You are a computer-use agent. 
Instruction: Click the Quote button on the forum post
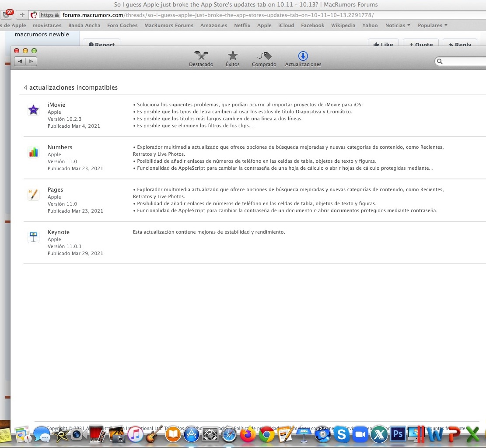tap(420, 43)
